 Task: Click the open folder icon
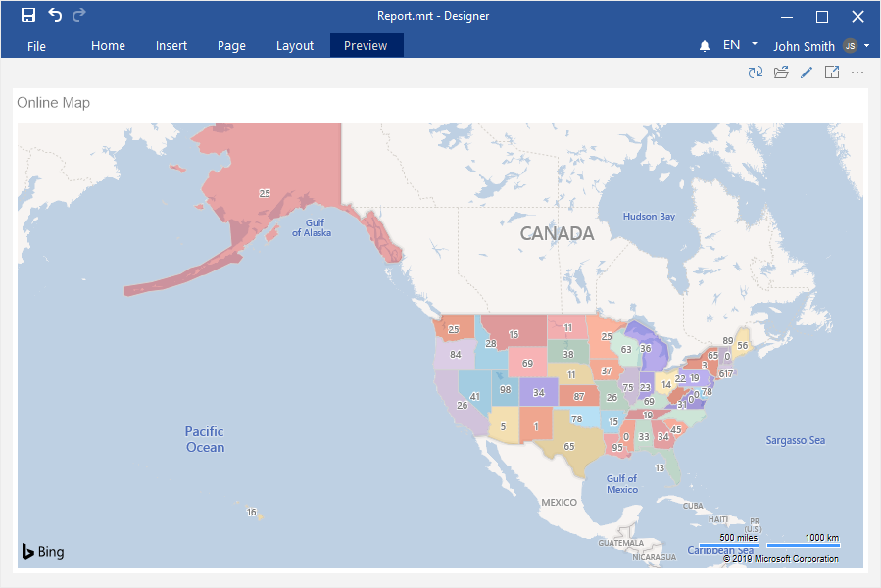pos(781,73)
